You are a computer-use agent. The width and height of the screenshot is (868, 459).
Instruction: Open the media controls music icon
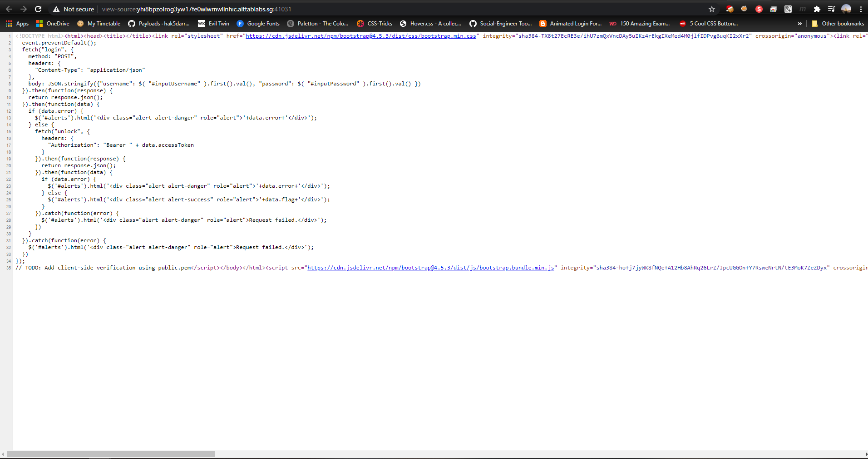click(831, 9)
